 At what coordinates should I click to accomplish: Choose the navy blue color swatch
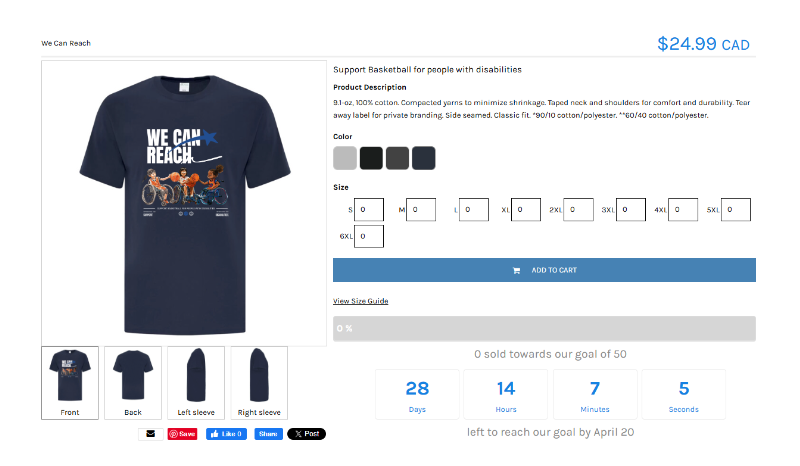tap(424, 158)
